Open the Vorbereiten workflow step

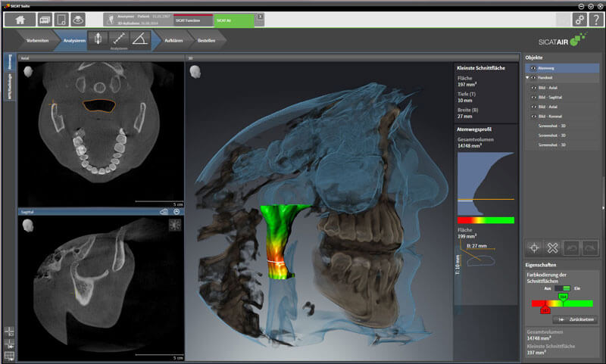coord(37,40)
